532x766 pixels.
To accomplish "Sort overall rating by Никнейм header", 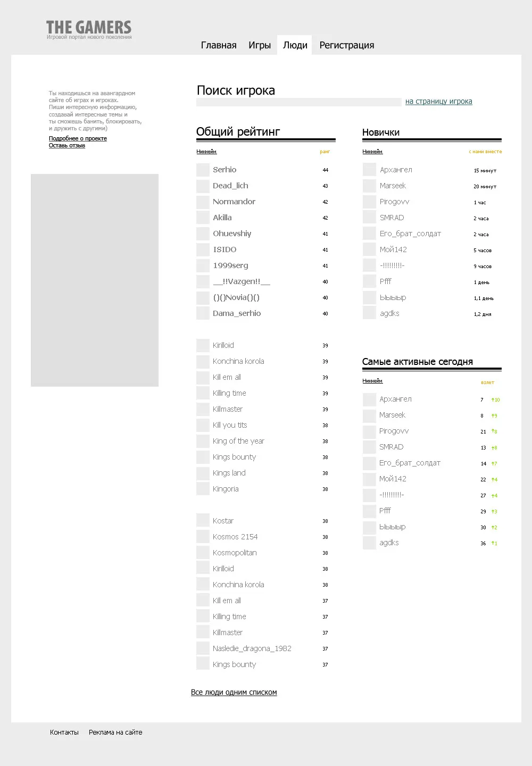I will pyautogui.click(x=206, y=152).
